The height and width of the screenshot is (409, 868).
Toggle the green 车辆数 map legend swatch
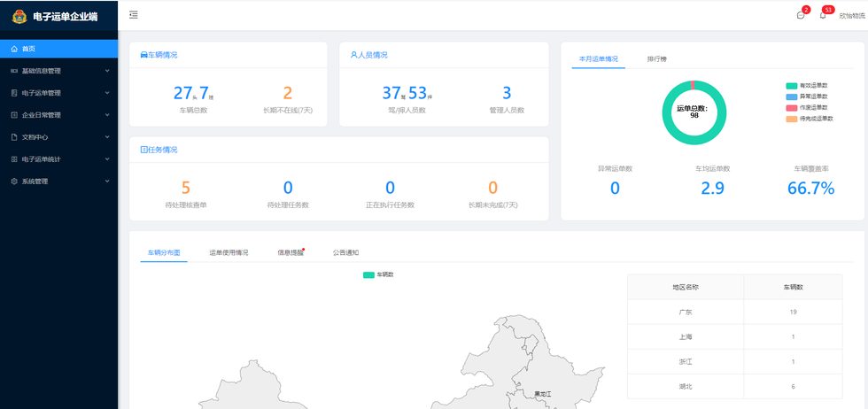(368, 275)
